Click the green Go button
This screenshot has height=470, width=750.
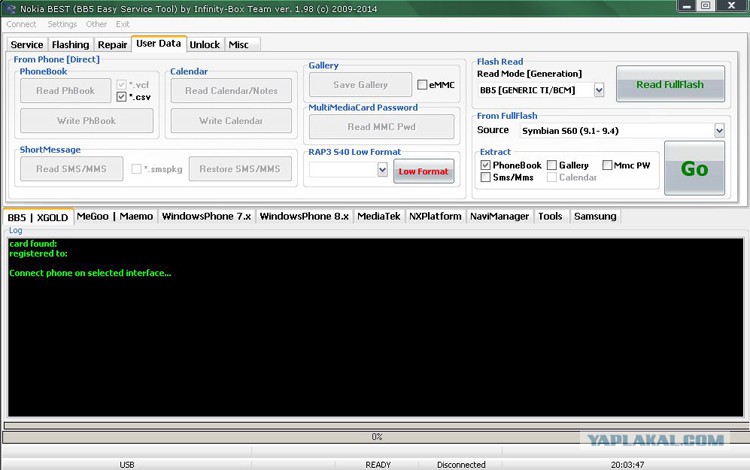[x=694, y=168]
